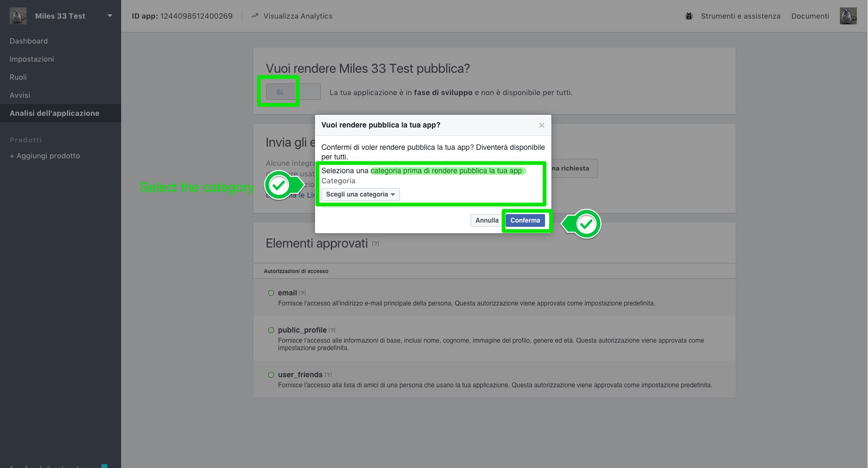Click the user profile picture in top right

coord(848,16)
